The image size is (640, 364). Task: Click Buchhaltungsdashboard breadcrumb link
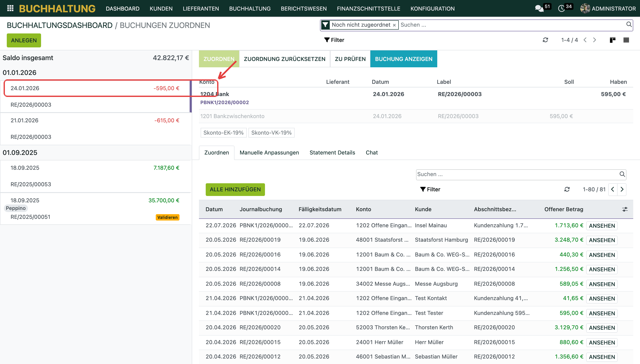point(59,25)
